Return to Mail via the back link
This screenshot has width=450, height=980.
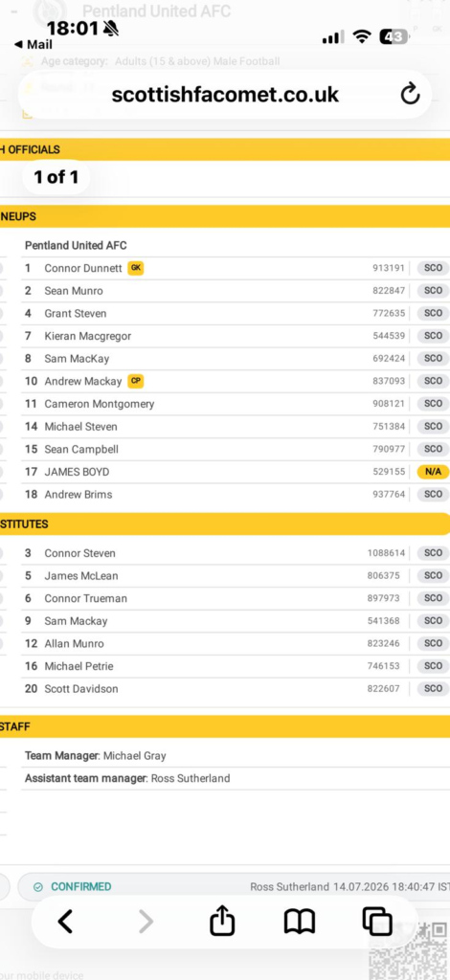click(34, 44)
